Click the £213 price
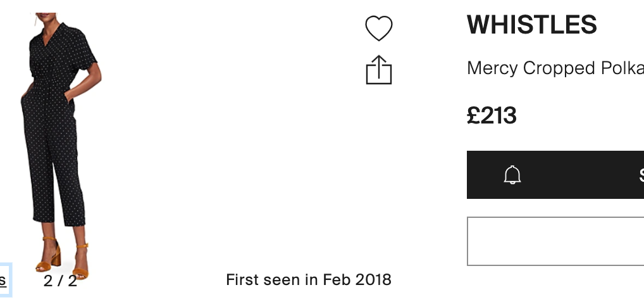 [492, 115]
